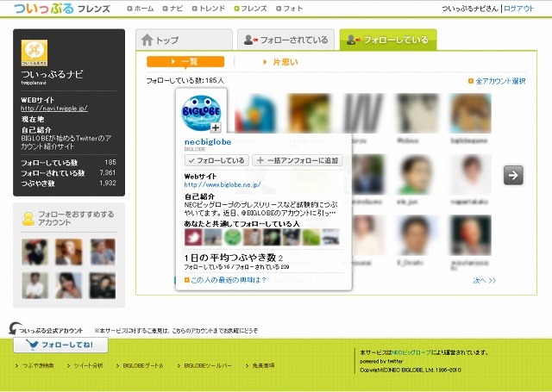Click the つぶやき数 1,932 stat
552x392 pixels.
pos(68,183)
